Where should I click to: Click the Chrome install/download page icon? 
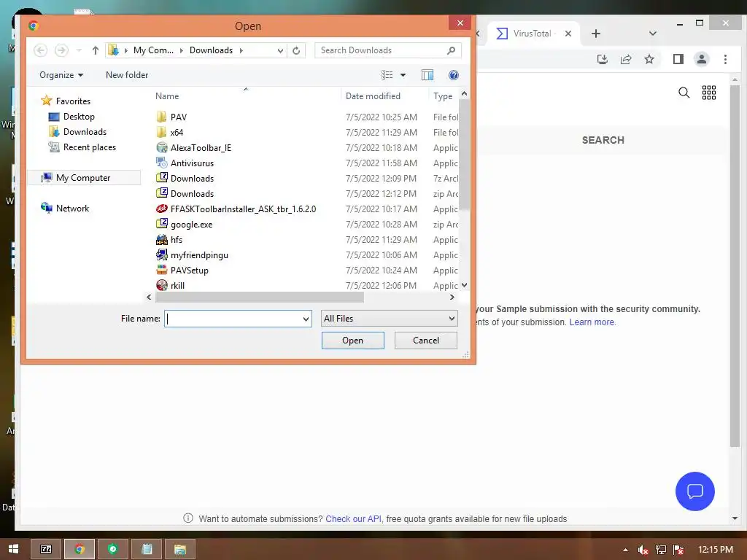[x=602, y=59]
